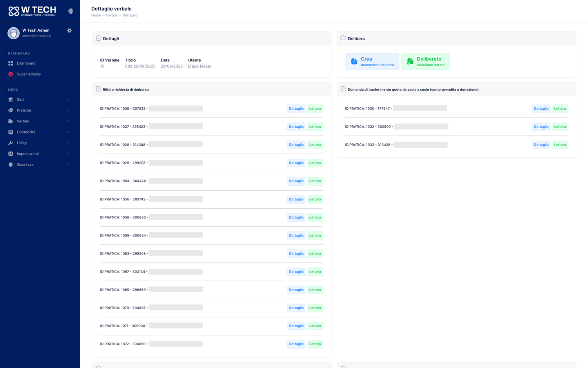Click the Sicurezza shield icon
The width and height of the screenshot is (588, 368).
coord(11,165)
